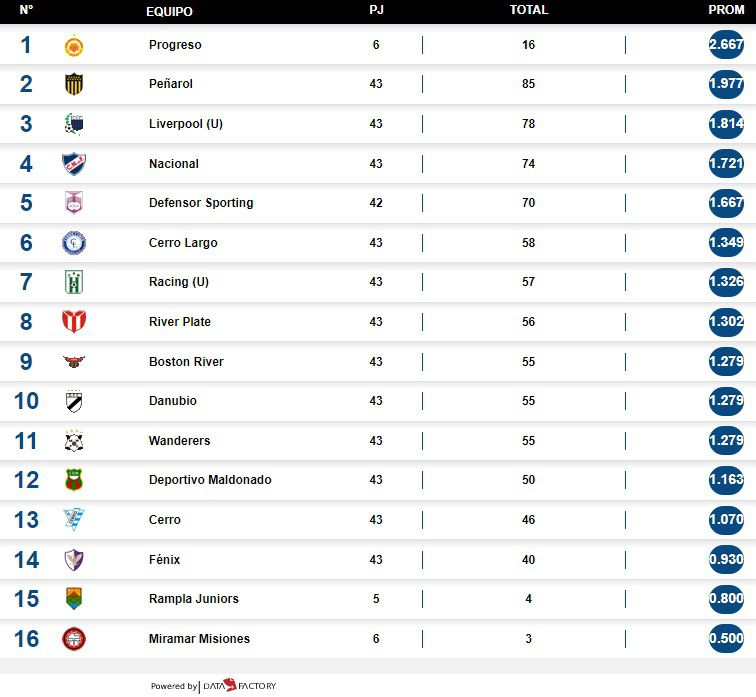This screenshot has height=697, width=756.
Task: Click the Miramar Misiones round badge
Action: [74, 639]
